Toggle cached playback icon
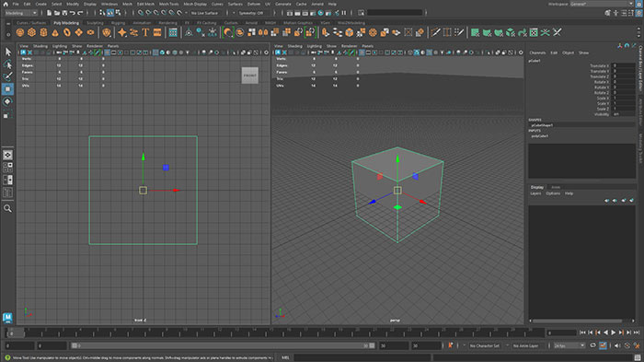Image resolution: width=644 pixels, height=362 pixels. coord(603,345)
